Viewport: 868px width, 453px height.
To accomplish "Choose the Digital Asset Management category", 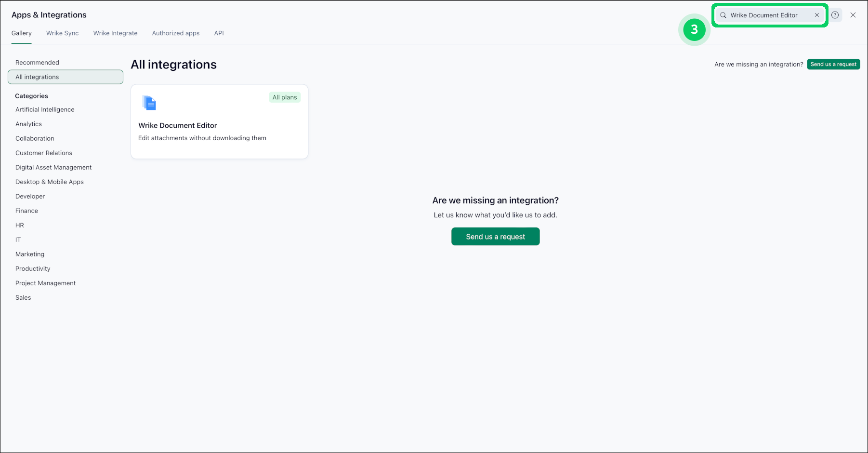I will coord(53,168).
